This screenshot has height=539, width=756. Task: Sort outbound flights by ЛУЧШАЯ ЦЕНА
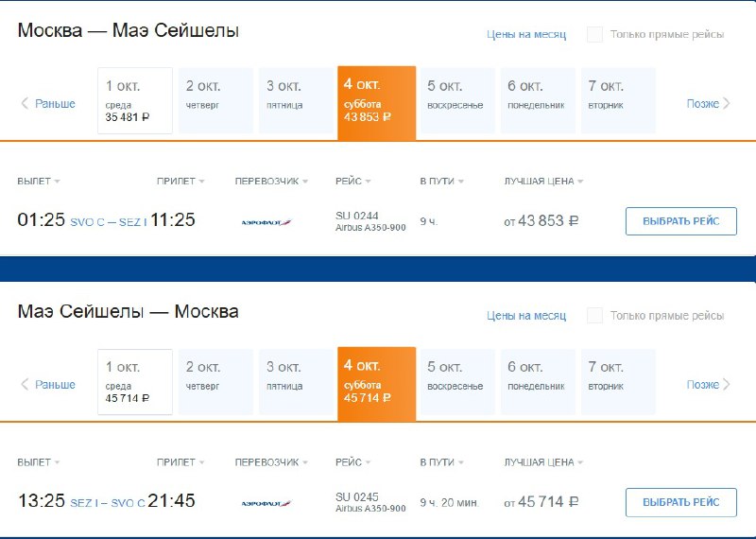pos(544,182)
